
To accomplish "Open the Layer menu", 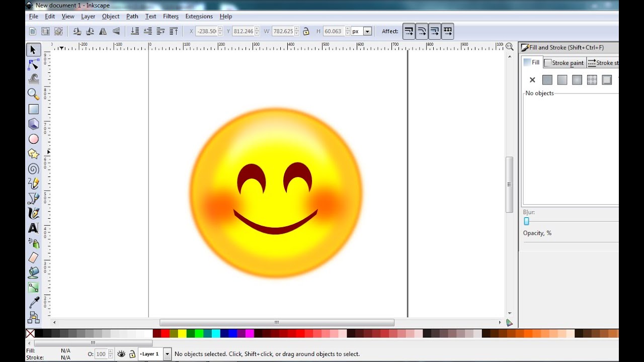I will coord(88,17).
